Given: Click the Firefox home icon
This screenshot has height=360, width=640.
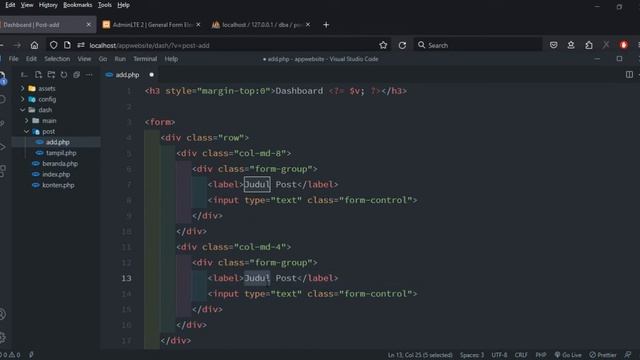Looking at the screenshot, I should click(34, 45).
